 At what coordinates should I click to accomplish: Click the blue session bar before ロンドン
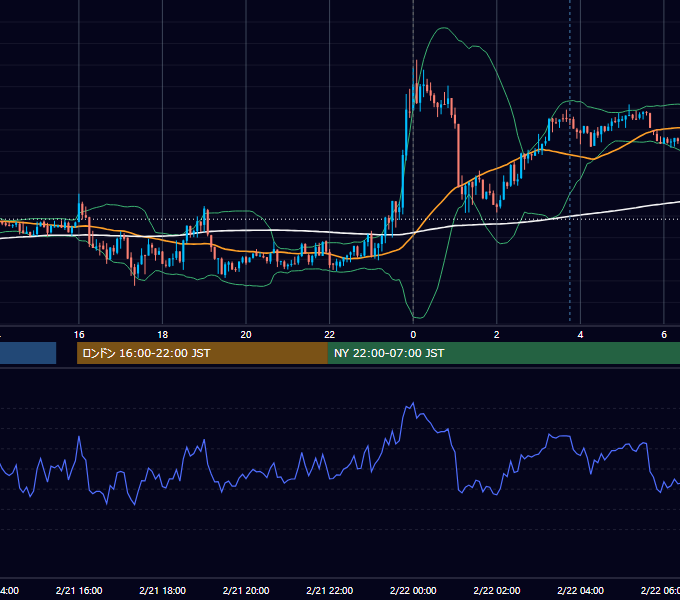click(28, 353)
